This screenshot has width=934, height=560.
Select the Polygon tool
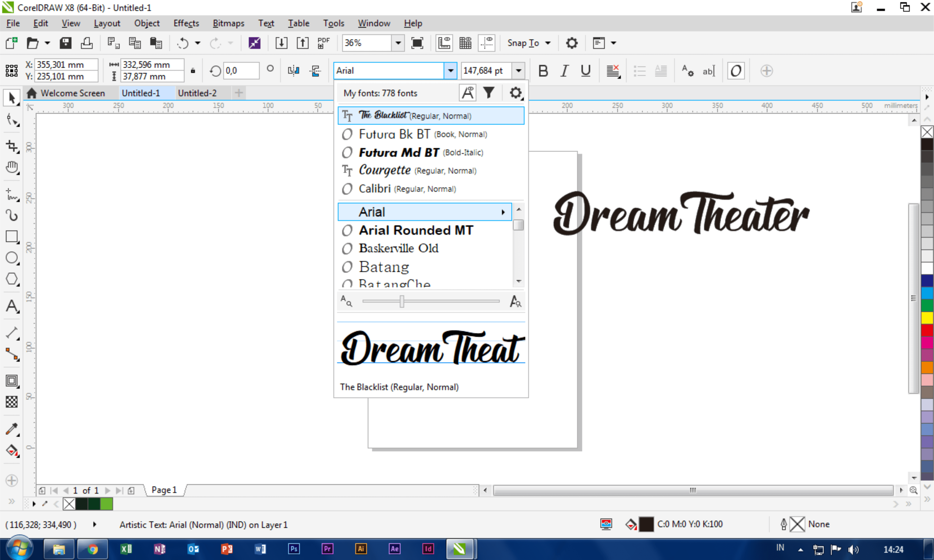point(11,279)
